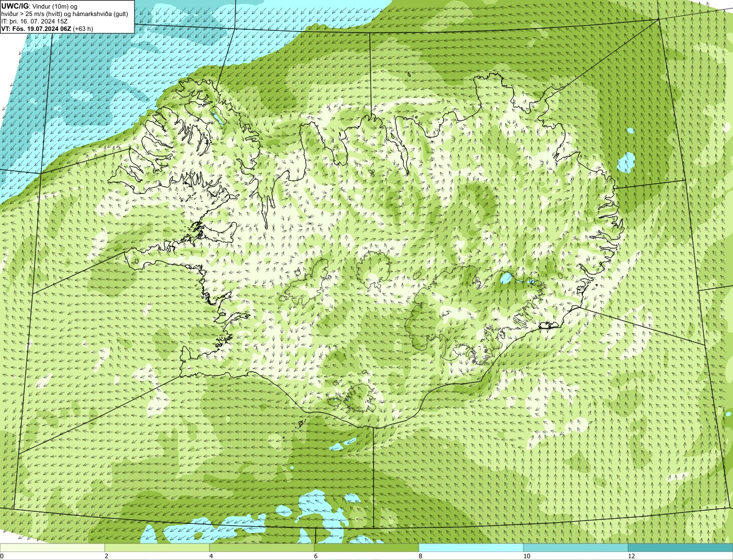The image size is (733, 560).
Task: Click the 'hviður > 25 m/s (hvítt)' legend line
Action: click(x=65, y=13)
